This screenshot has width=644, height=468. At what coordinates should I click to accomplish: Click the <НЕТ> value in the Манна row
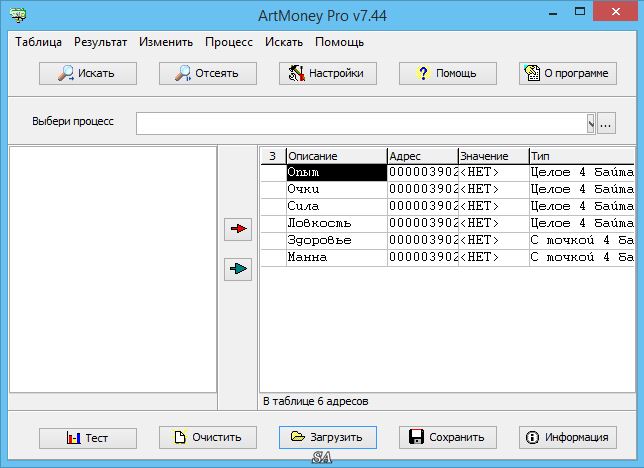(494, 258)
